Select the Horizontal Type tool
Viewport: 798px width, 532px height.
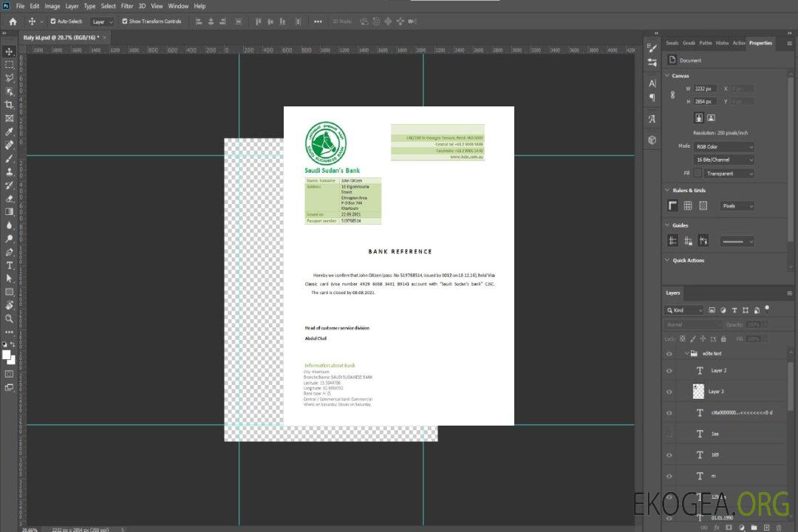(x=10, y=265)
